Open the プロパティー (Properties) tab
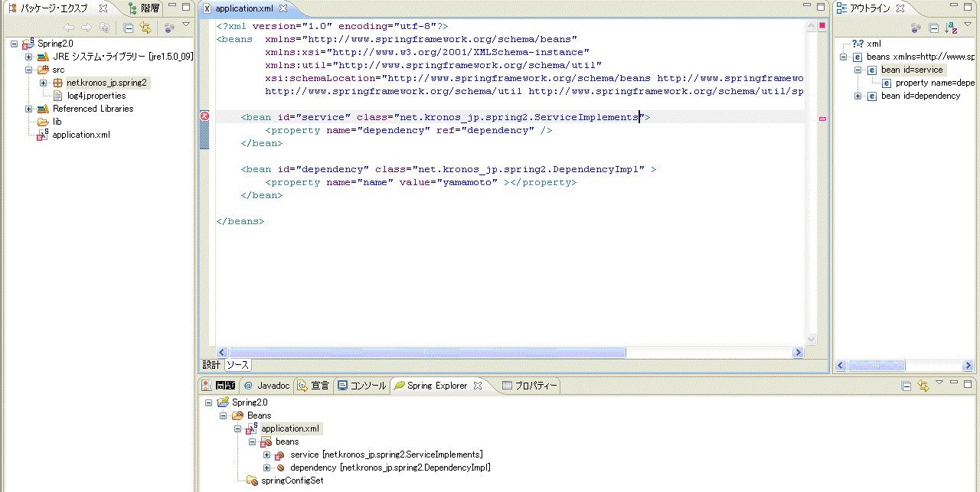 pyautogui.click(x=529, y=386)
